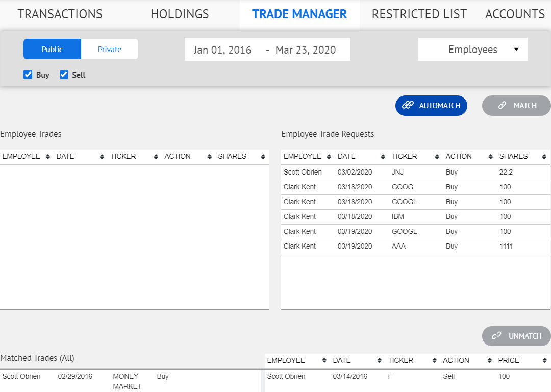
Task: Select the Public toggle button
Action: click(x=52, y=49)
